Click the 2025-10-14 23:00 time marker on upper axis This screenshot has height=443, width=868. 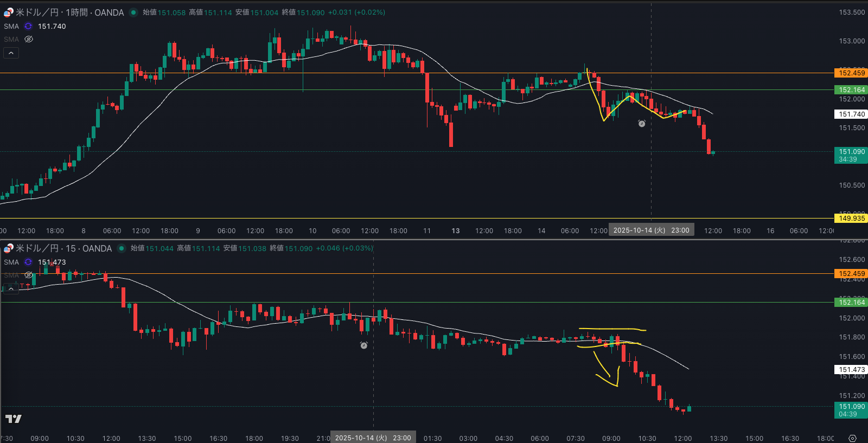(x=651, y=230)
